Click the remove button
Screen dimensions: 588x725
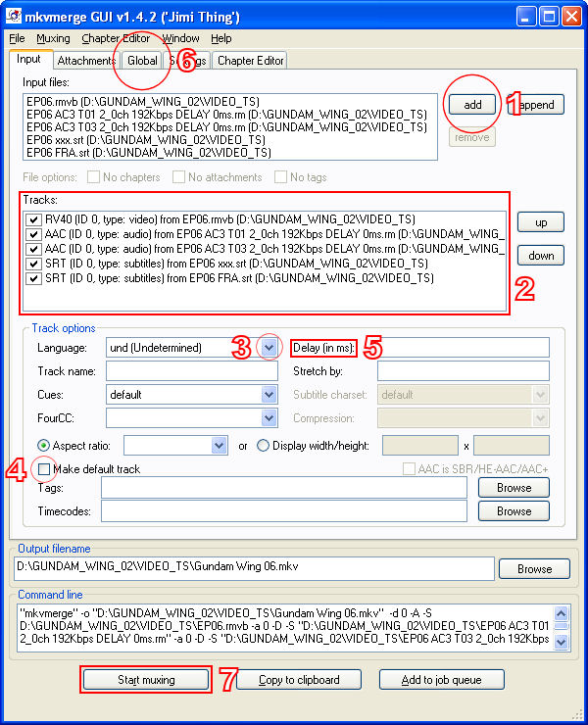(x=472, y=137)
